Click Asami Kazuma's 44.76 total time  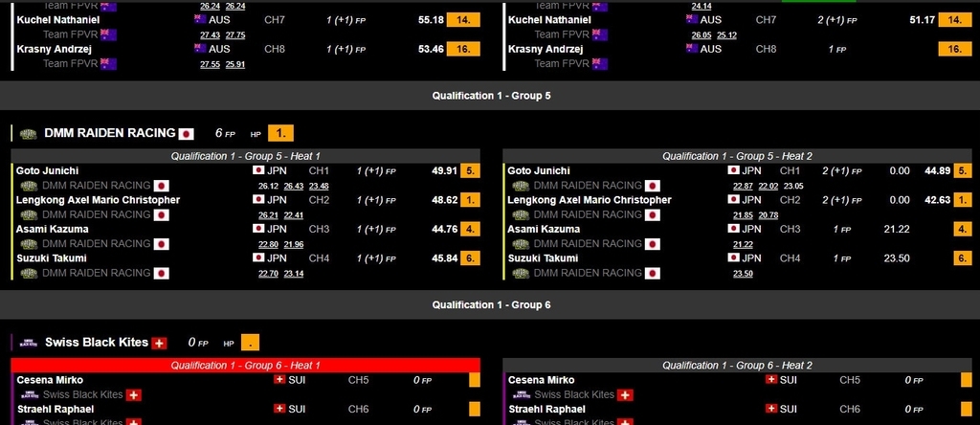pos(444,229)
